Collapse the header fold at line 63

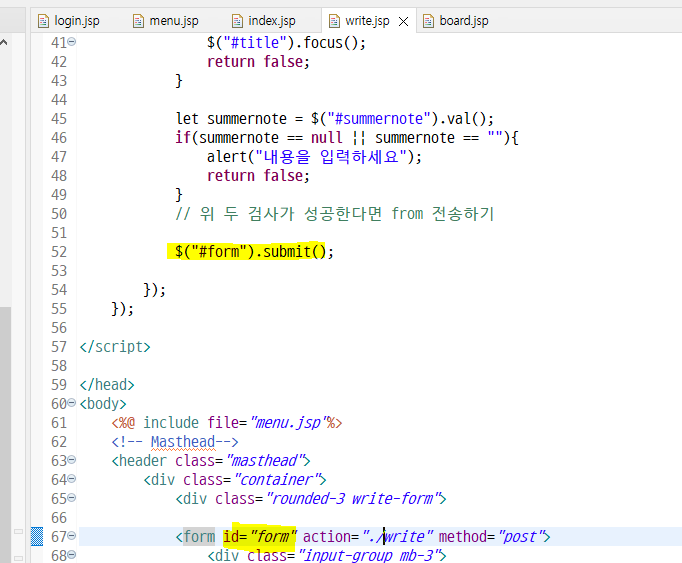point(72,459)
